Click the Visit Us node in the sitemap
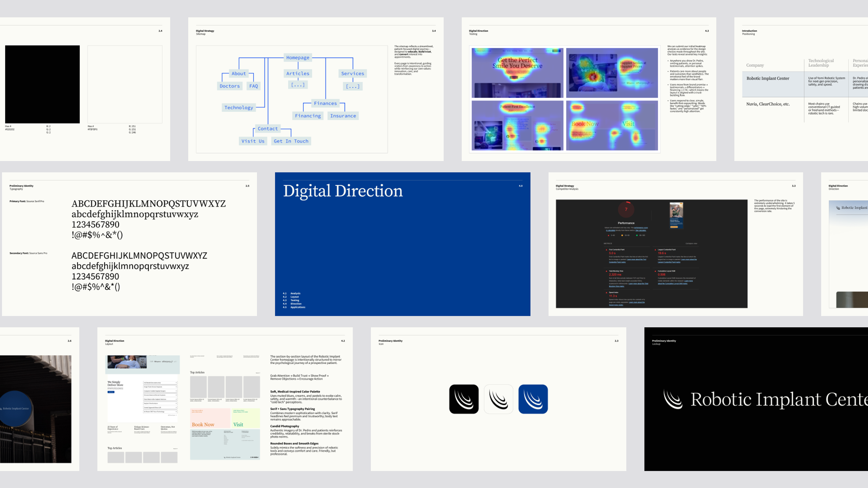The height and width of the screenshot is (488, 868). point(253,141)
